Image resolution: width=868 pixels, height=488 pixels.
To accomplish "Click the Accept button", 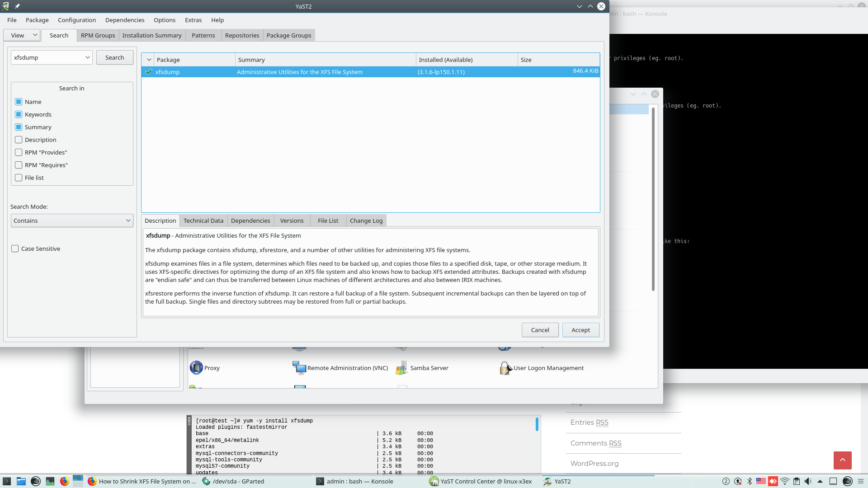I will [x=580, y=330].
